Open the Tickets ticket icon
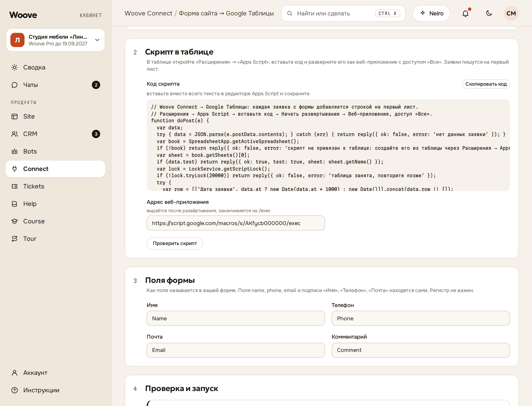The height and width of the screenshot is (406, 532). pos(15,186)
